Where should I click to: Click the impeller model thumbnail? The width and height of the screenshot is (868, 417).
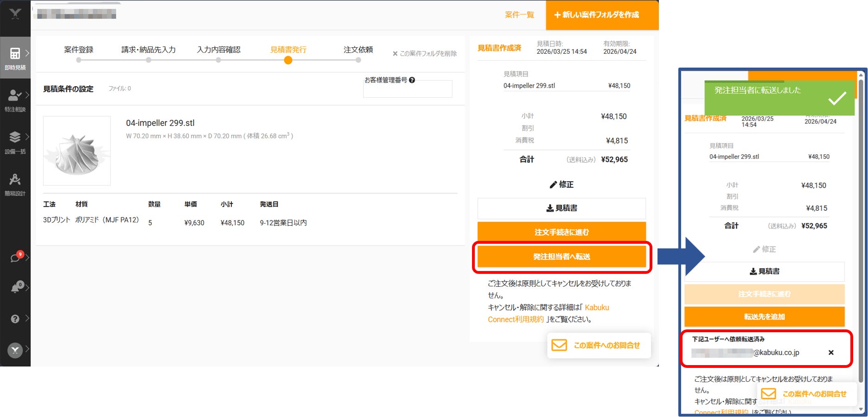point(77,151)
